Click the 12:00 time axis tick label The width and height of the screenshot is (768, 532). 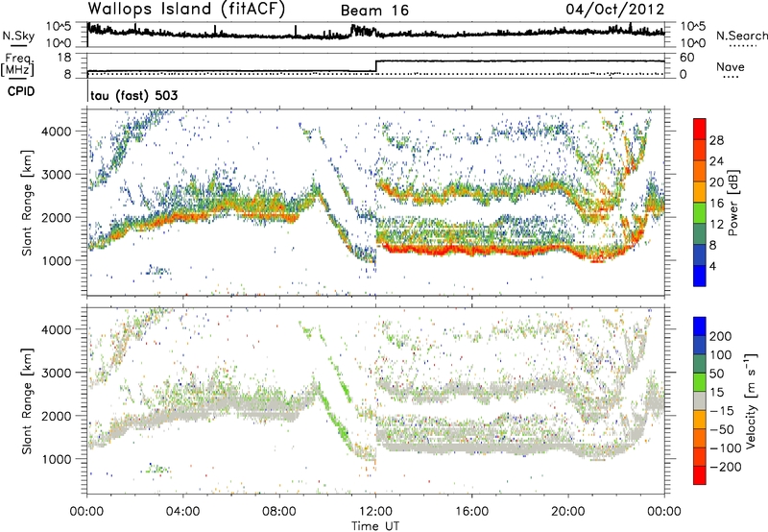(x=375, y=512)
